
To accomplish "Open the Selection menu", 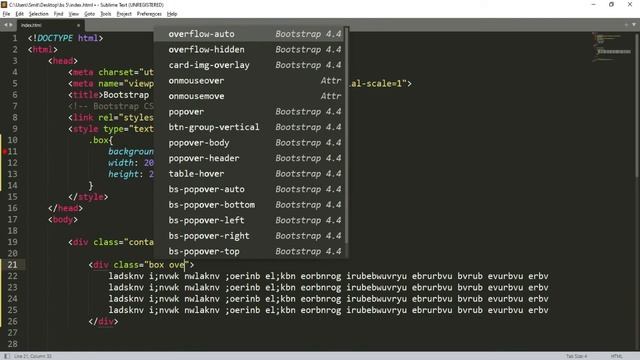I will [x=38, y=14].
